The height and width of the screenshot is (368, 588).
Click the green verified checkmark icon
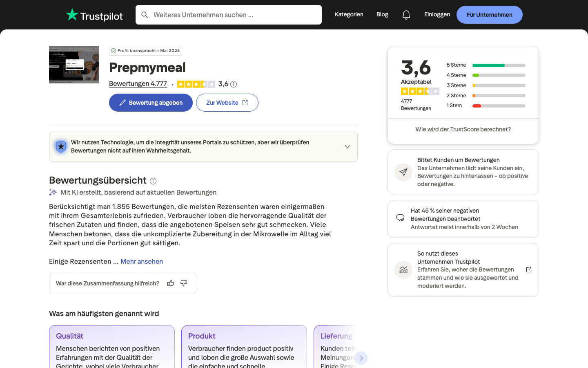click(114, 51)
